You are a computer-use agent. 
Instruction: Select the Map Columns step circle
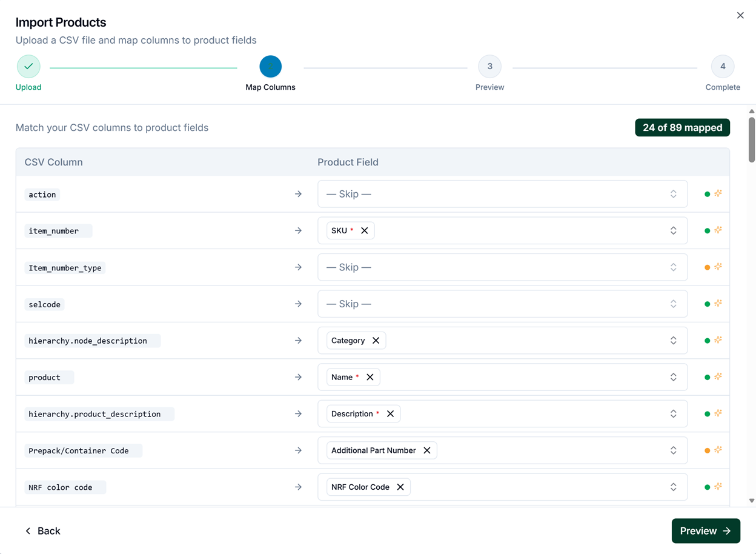pos(270,67)
